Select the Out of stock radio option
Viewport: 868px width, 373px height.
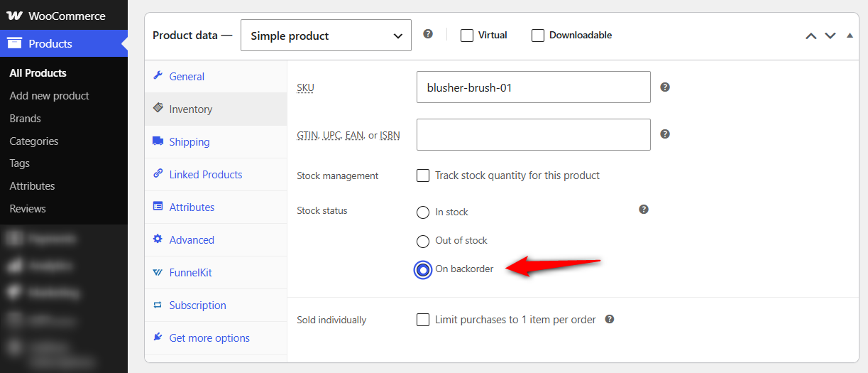pyautogui.click(x=423, y=241)
